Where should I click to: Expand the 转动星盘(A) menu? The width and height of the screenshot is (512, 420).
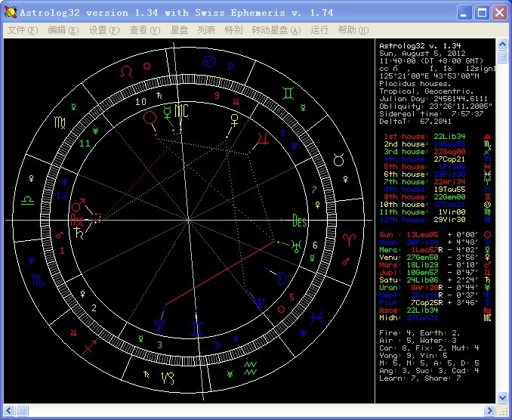point(276,30)
